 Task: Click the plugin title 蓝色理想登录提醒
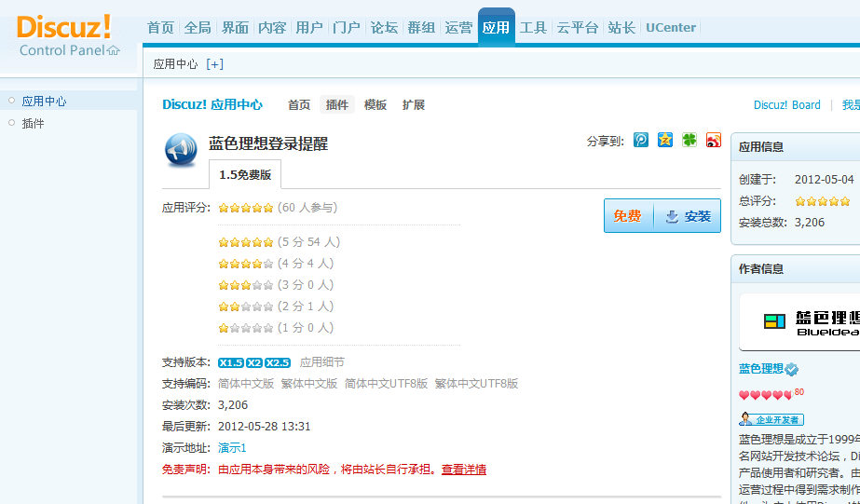[268, 143]
